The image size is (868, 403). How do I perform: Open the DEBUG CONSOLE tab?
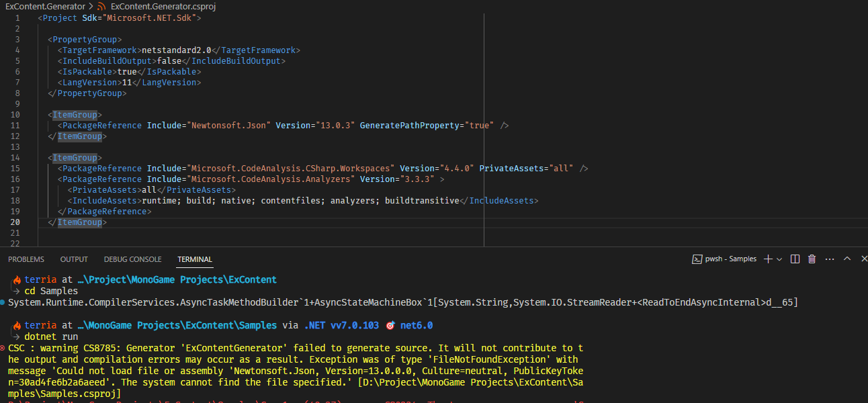(132, 259)
